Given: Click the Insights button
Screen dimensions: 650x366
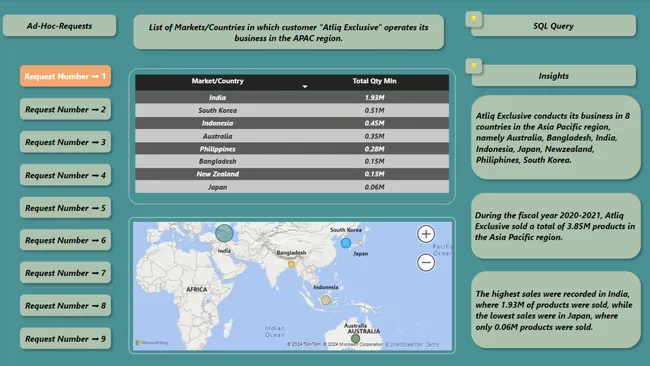Looking at the screenshot, I should (553, 76).
